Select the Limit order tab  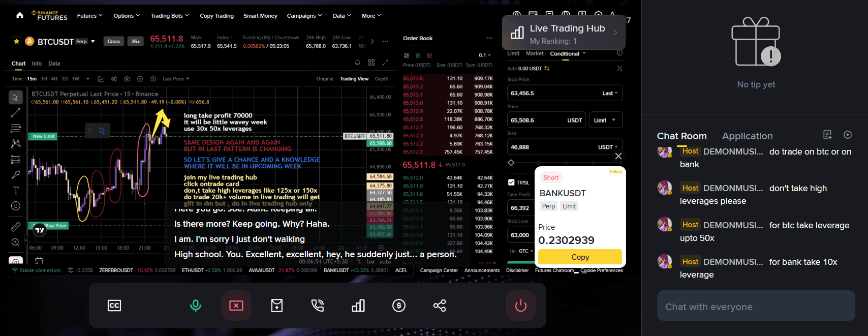tap(513, 53)
